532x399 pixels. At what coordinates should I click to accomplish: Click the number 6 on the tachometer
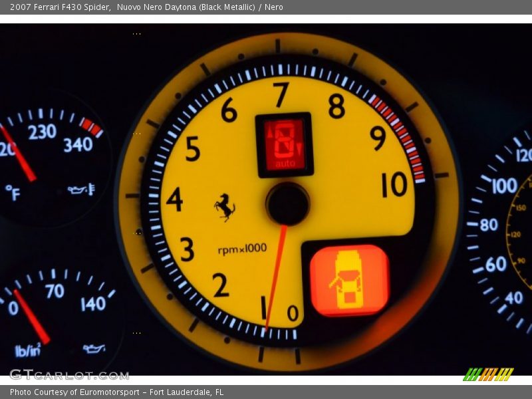click(229, 110)
